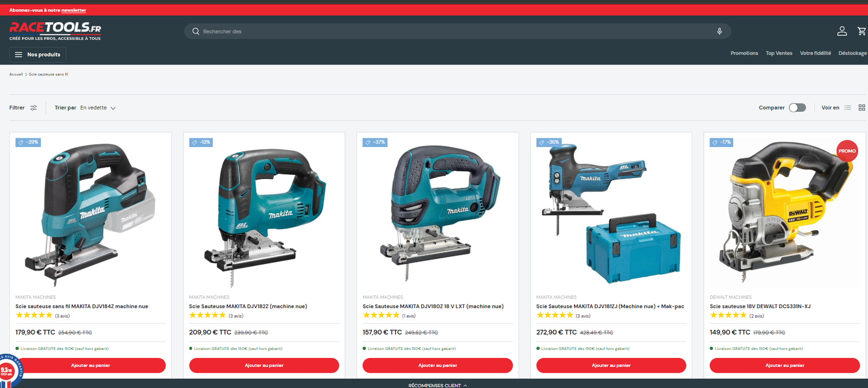Add MAKITA DJV182Z to cart
This screenshot has width=868, height=388.
[264, 365]
